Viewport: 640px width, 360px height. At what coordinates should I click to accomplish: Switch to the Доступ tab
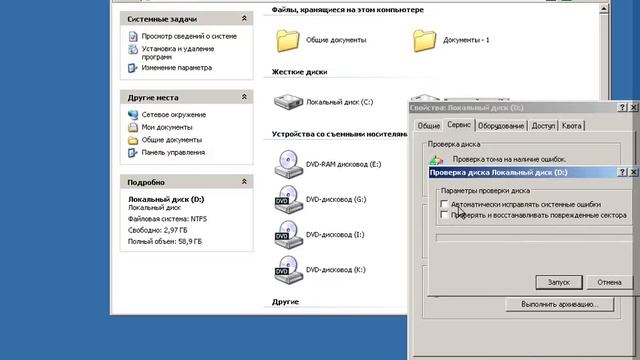point(543,126)
